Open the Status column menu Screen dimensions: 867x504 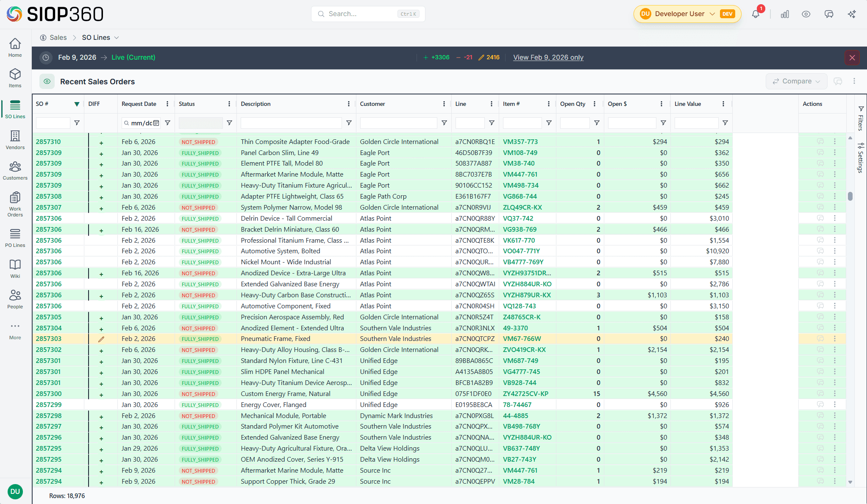[229, 104]
